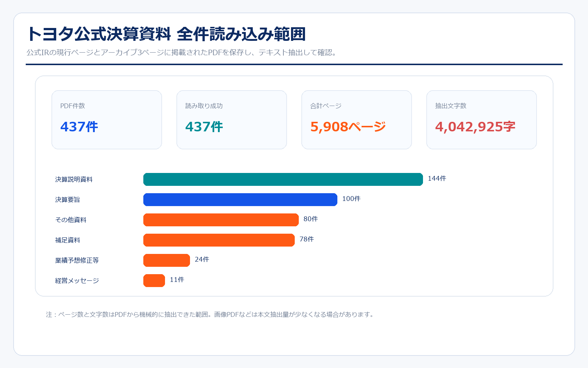
Task: Click the 144件 bar value
Action: (437, 178)
